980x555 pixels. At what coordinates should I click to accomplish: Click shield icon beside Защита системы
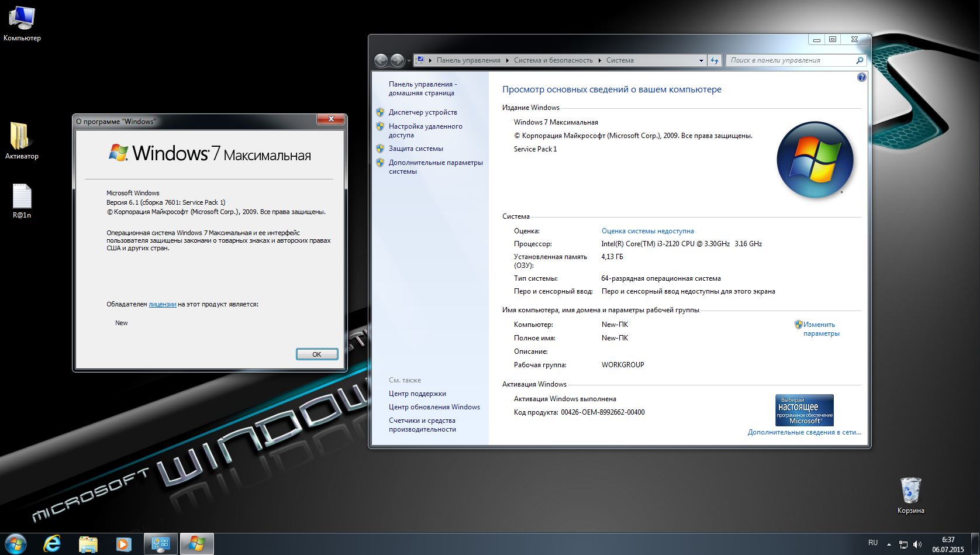(380, 149)
